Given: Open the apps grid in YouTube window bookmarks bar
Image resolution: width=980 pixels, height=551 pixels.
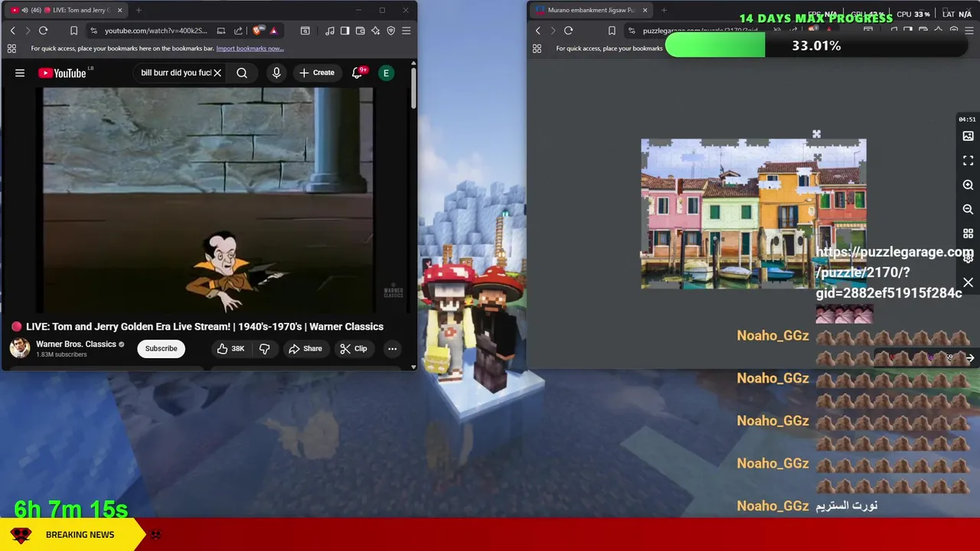Looking at the screenshot, I should [x=11, y=48].
